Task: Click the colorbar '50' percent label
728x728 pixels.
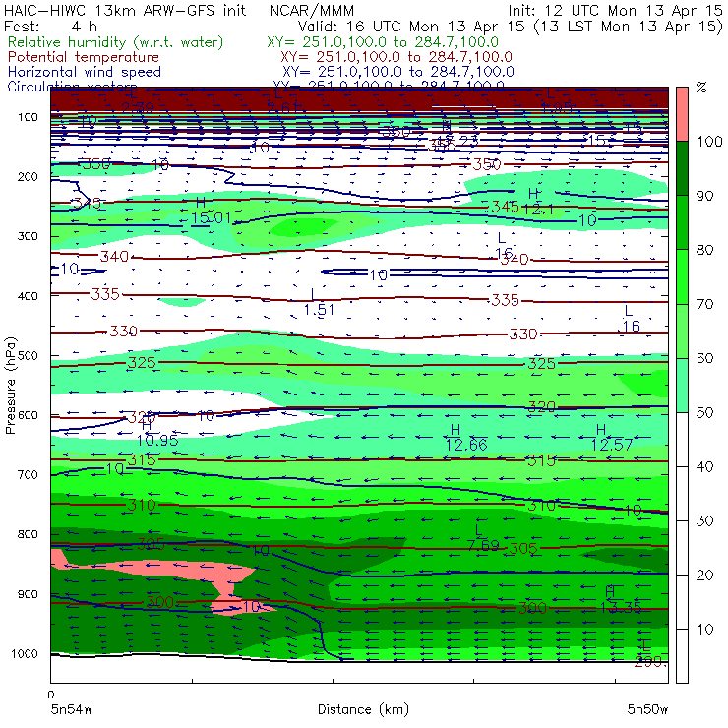Action: pyautogui.click(x=704, y=413)
